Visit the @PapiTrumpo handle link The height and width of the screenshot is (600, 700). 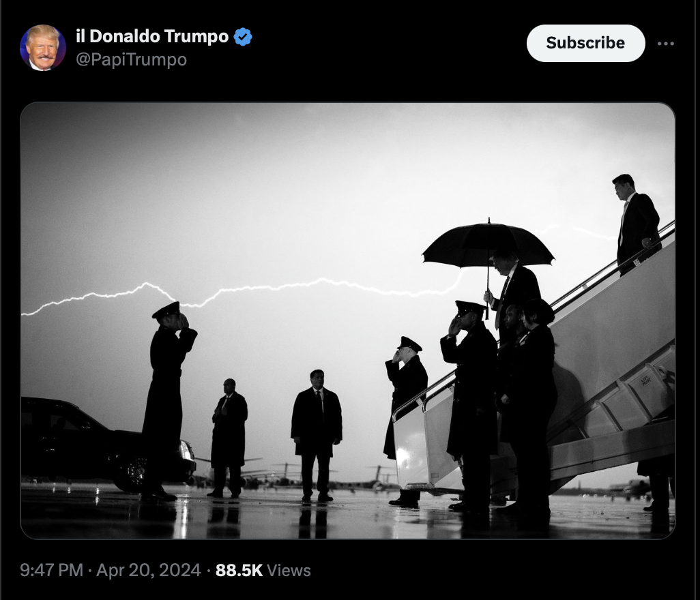131,59
